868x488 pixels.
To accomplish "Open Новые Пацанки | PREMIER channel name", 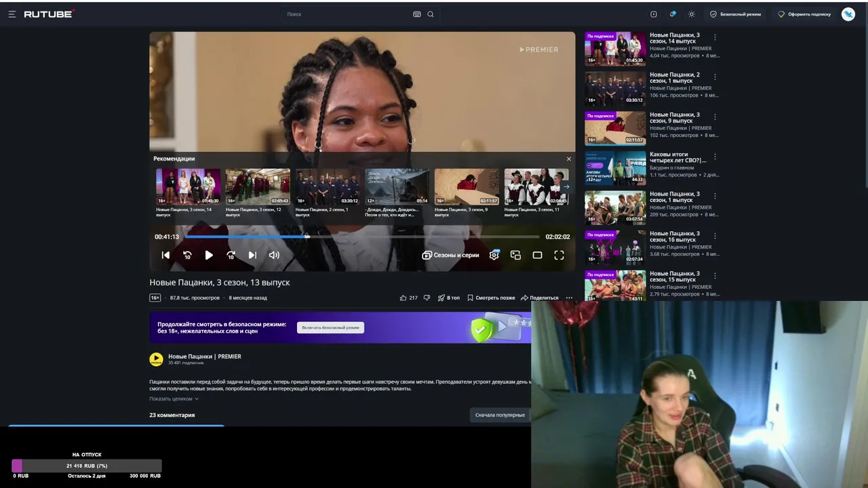I will [x=205, y=357].
